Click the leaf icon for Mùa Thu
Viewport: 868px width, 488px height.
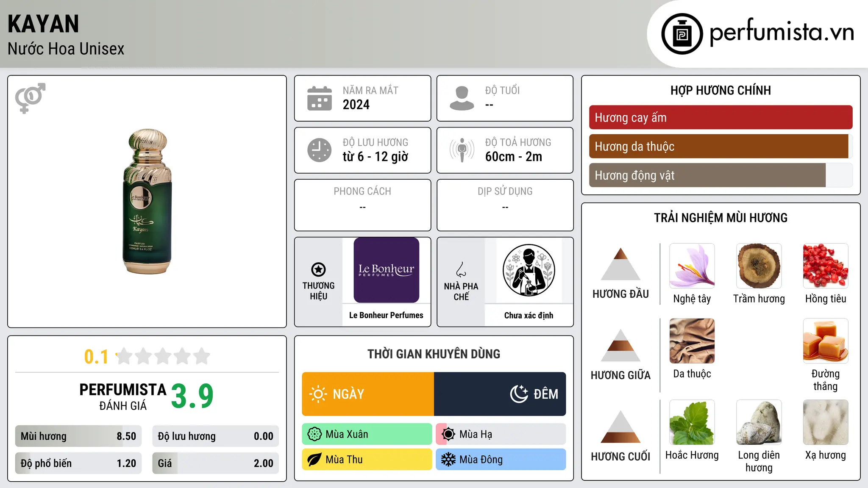pos(314,460)
